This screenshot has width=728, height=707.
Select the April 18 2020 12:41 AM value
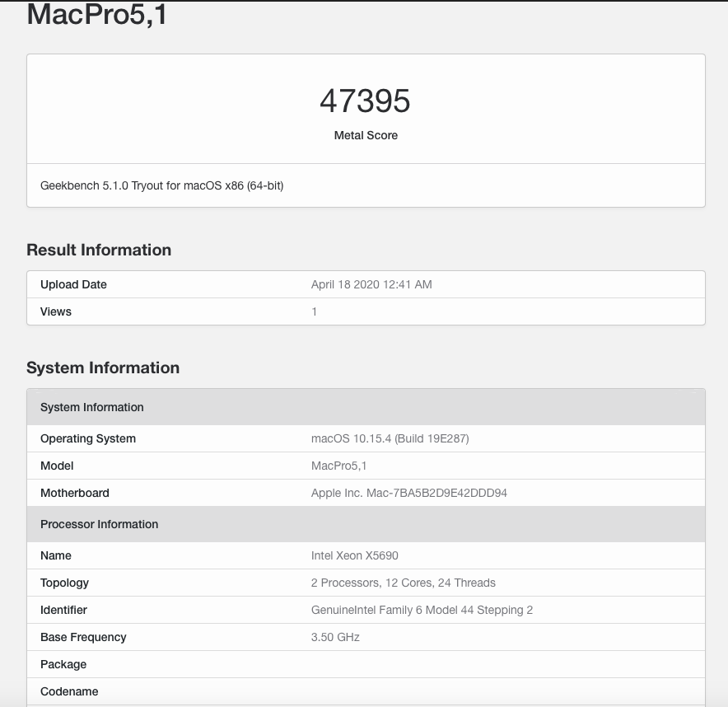[x=371, y=284]
